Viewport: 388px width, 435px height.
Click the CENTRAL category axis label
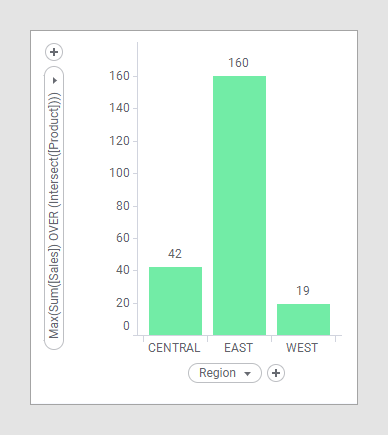pos(174,348)
